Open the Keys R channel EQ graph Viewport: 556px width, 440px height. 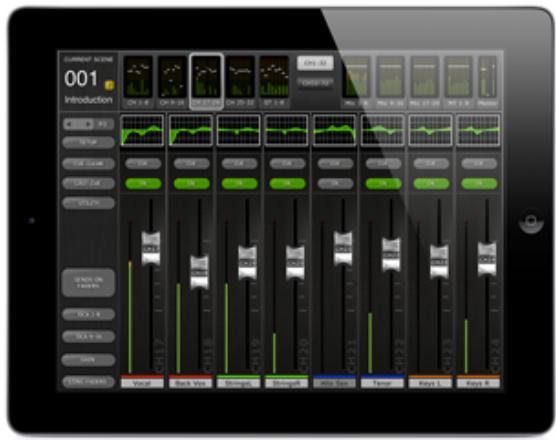pos(478,130)
